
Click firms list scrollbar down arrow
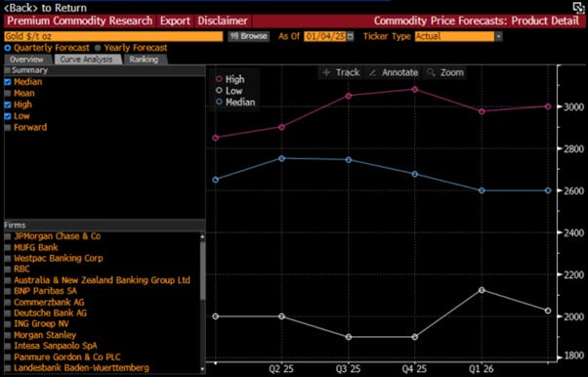202,369
